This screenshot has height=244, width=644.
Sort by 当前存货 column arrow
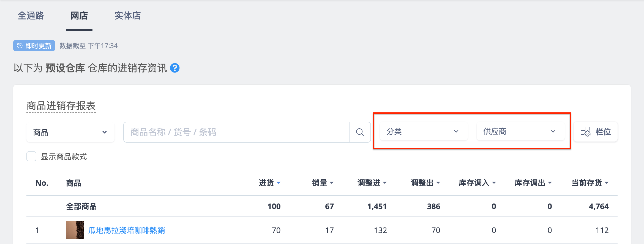[607, 183]
